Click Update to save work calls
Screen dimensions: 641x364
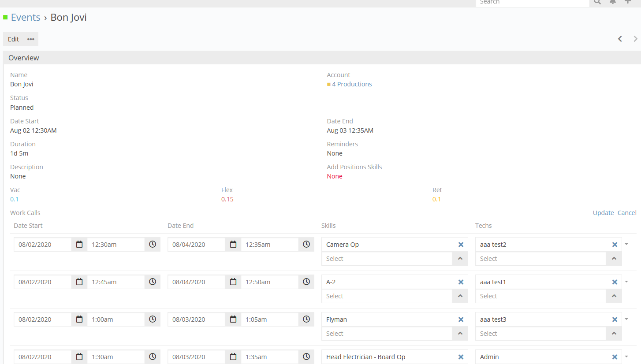tap(603, 213)
